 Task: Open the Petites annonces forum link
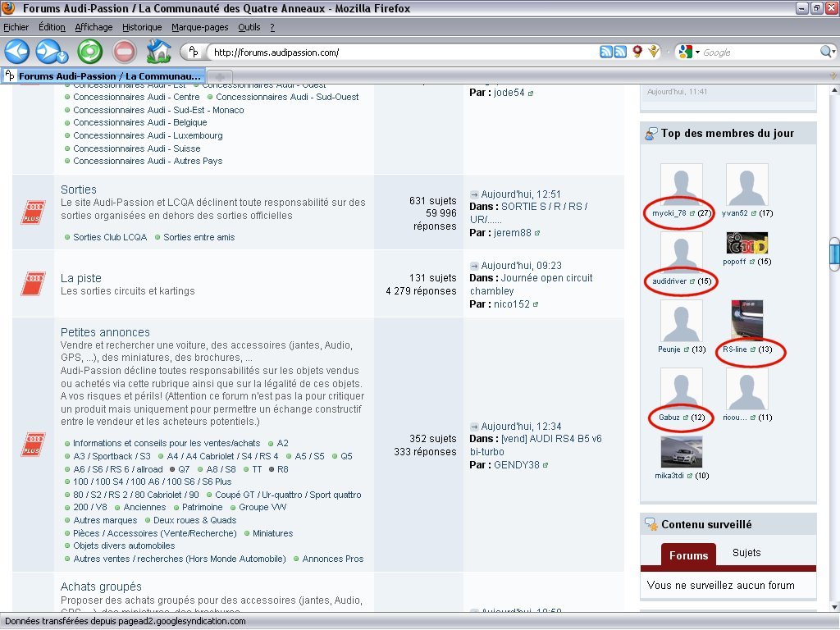pos(105,332)
